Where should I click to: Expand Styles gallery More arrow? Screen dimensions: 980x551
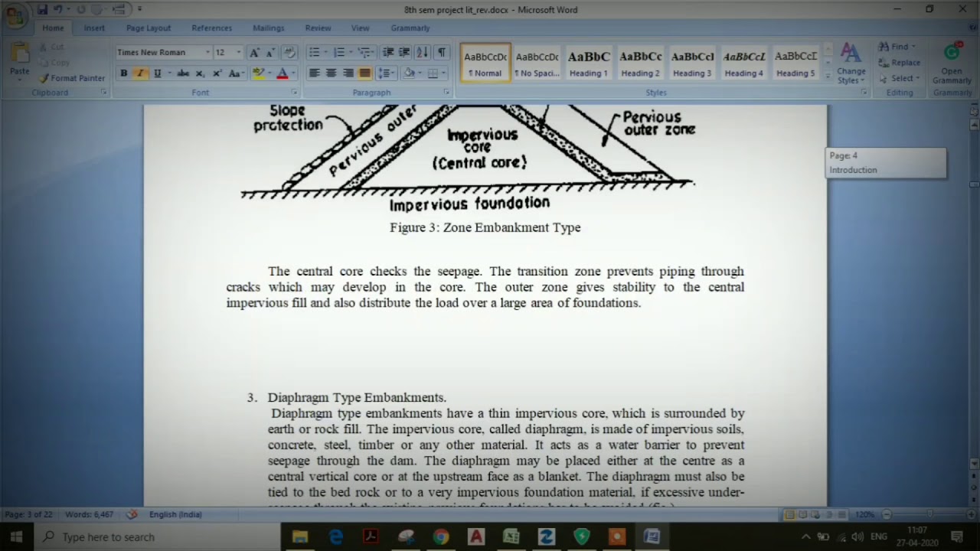828,76
